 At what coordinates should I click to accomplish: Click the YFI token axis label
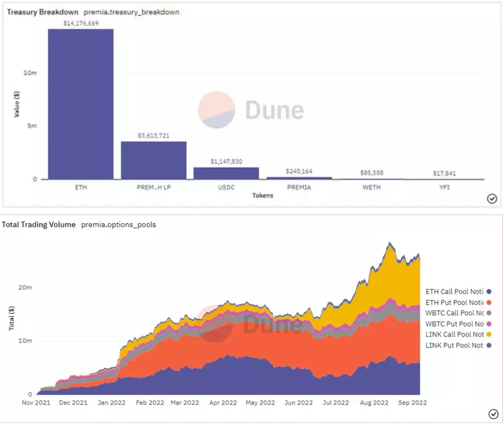pos(445,187)
